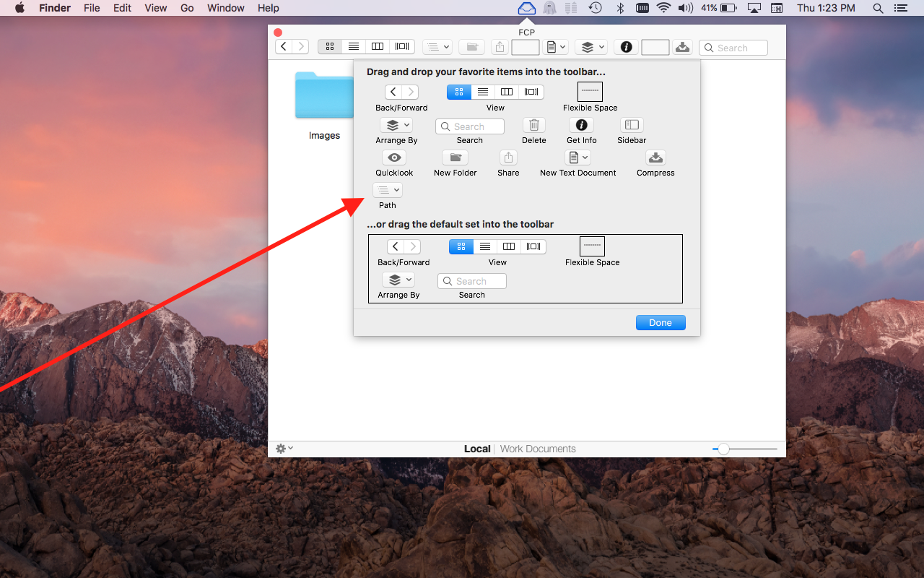Open New Text Document dropdown in window toolbar
Viewport: 924px width, 578px height.
tap(556, 47)
